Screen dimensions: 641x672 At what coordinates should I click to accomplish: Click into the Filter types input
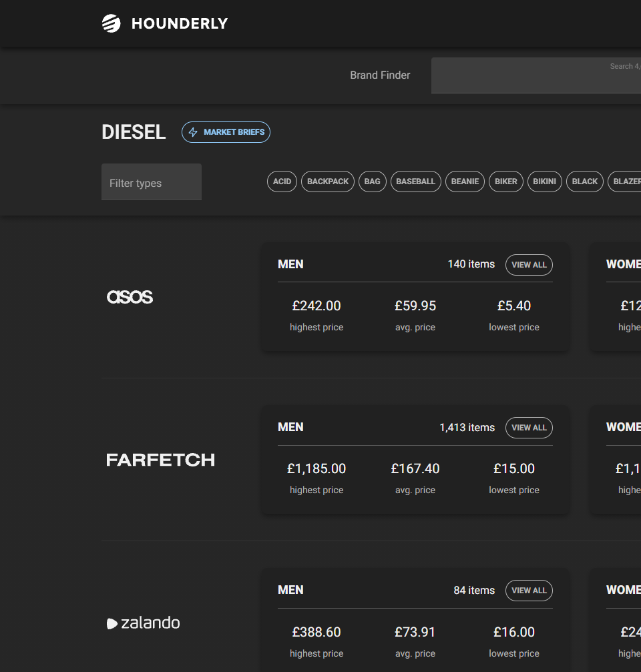coord(152,182)
